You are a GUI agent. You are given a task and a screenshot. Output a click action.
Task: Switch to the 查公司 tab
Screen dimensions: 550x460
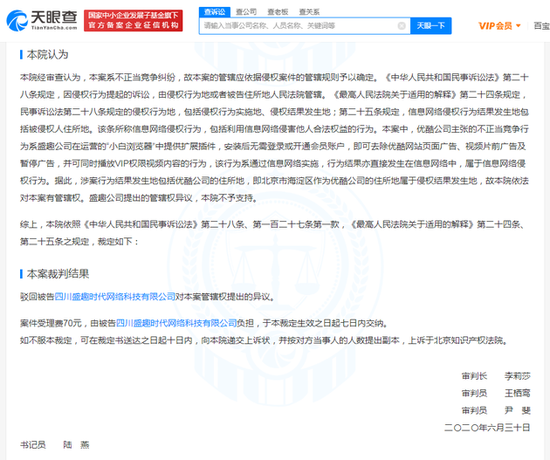[246, 12]
